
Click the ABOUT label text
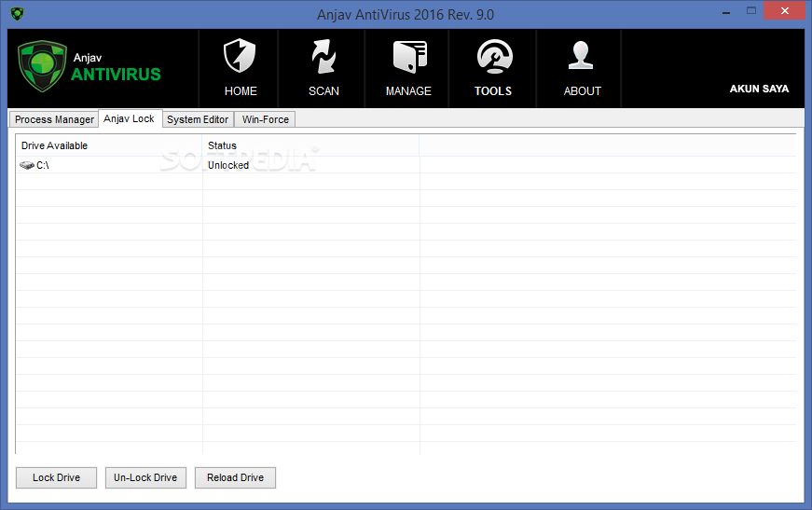coord(583,91)
